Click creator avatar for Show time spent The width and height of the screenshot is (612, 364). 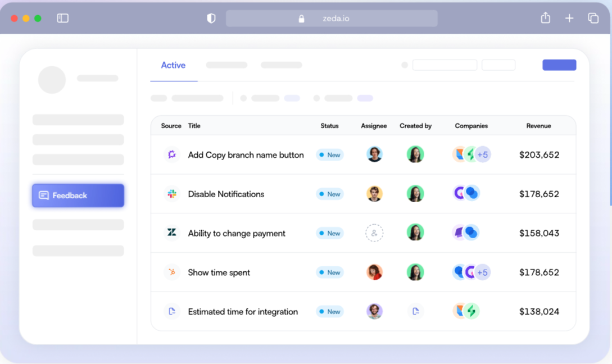[415, 272]
